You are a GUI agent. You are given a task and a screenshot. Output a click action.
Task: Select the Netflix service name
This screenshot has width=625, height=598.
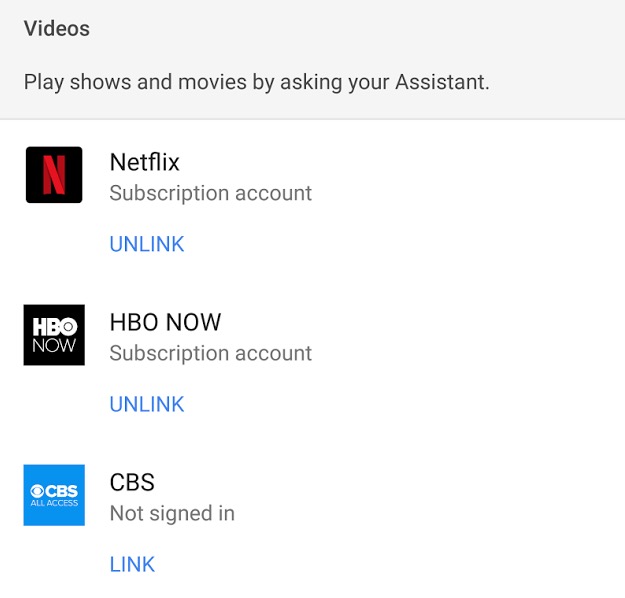click(x=144, y=162)
